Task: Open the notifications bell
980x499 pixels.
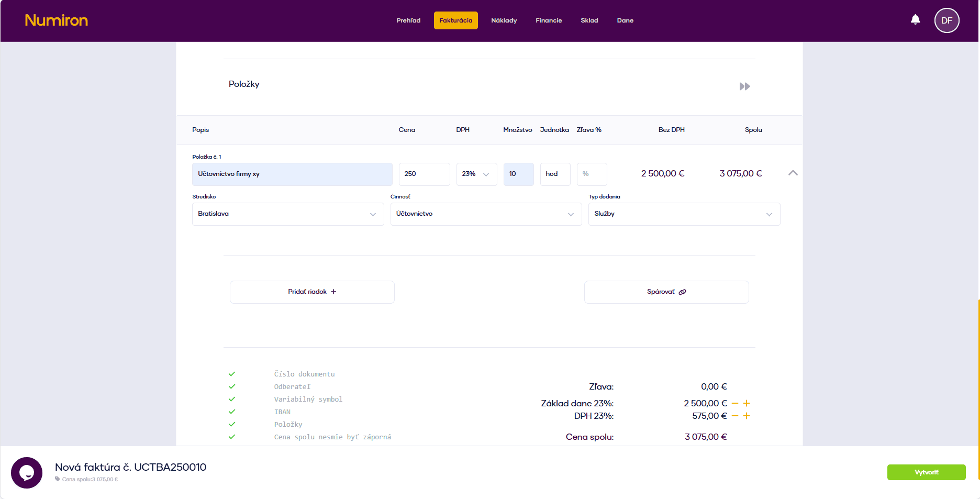Action: click(915, 20)
